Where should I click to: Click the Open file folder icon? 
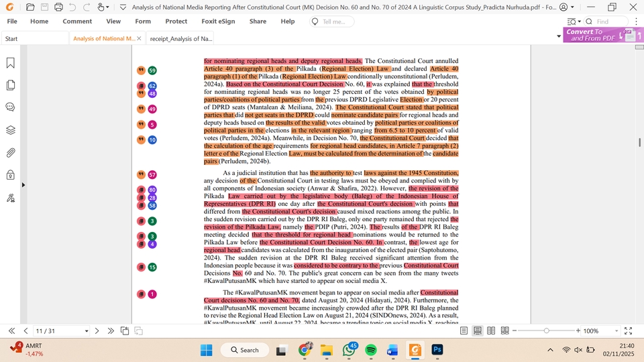[30, 7]
